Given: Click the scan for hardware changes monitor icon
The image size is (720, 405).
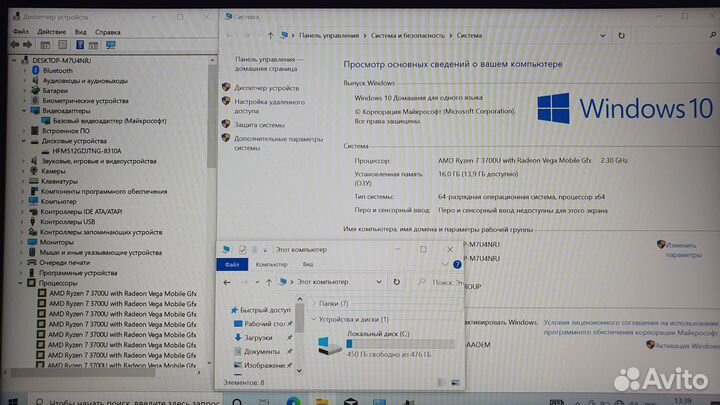Looking at the screenshot, I should pos(111,45).
